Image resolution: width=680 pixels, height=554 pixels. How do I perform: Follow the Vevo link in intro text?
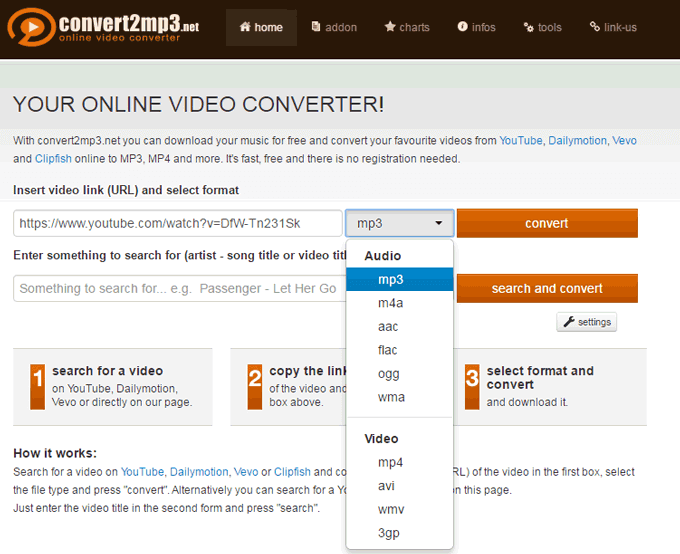click(x=624, y=141)
